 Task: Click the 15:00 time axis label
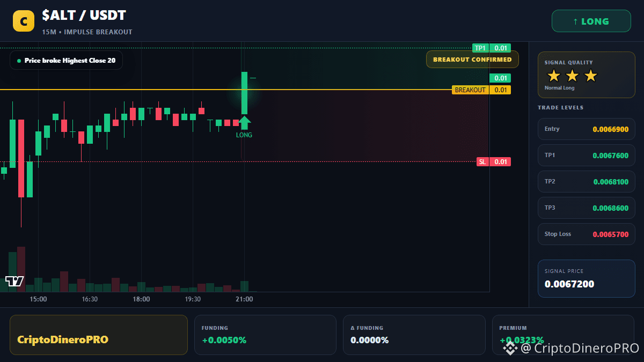pos(38,299)
